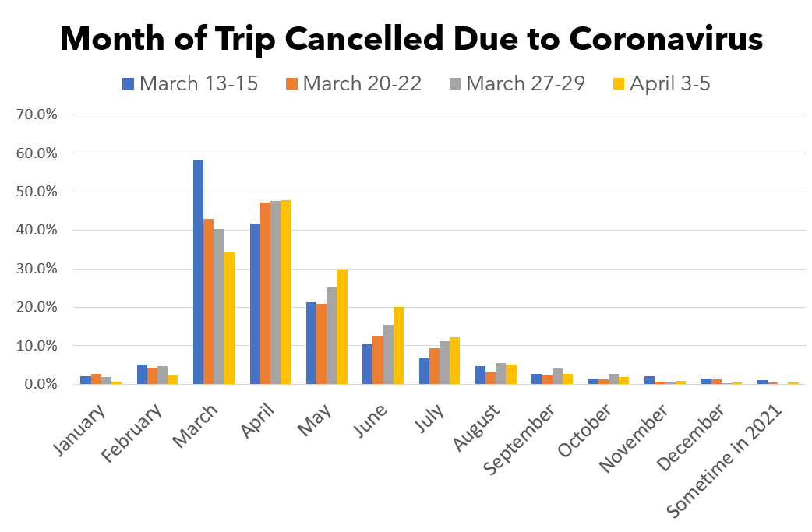Click the blue March 13-15 legend swatch
The image size is (812, 532).
128,84
